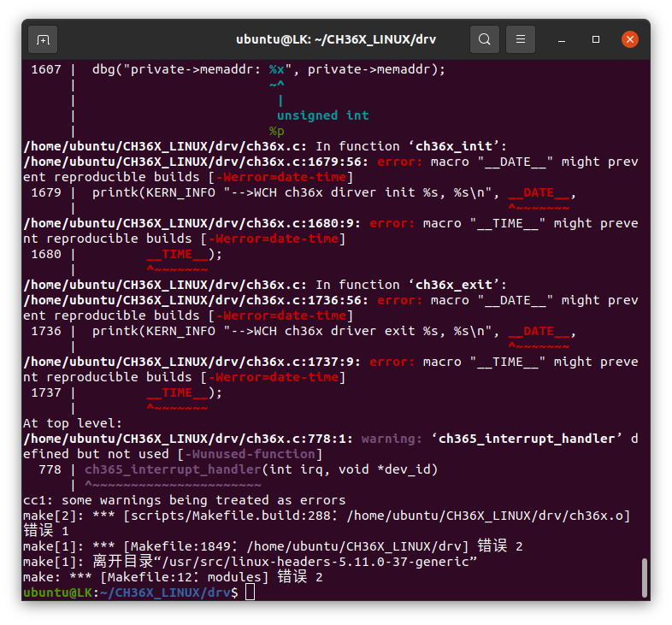Screen dimensions: 672x625
Task: Minimize the terminal window
Action: (x=562, y=40)
